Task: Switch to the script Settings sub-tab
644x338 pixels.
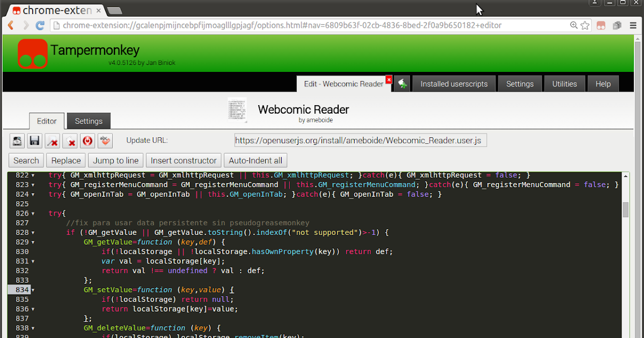Action: [89, 121]
